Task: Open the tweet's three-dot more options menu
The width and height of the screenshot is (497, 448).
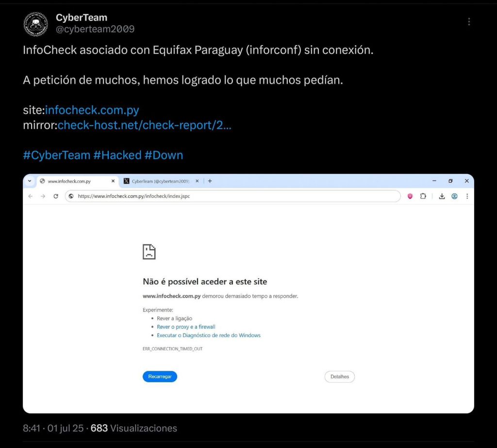Action: (x=469, y=22)
